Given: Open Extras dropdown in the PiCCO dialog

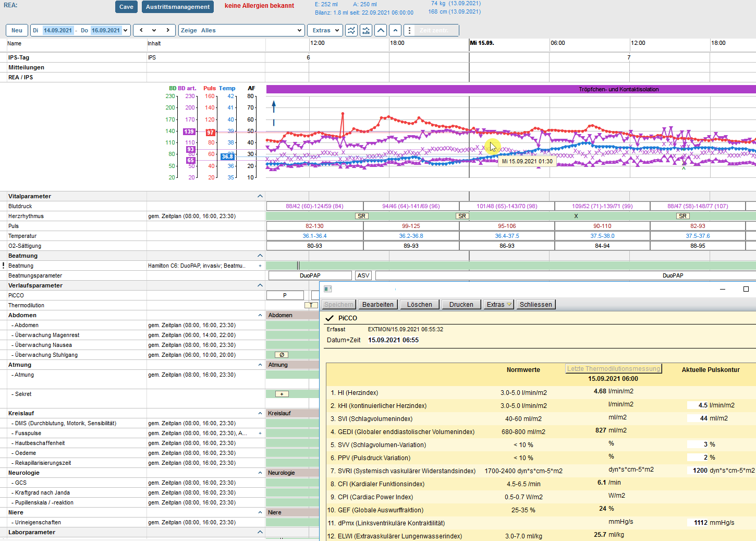Looking at the screenshot, I should point(498,305).
